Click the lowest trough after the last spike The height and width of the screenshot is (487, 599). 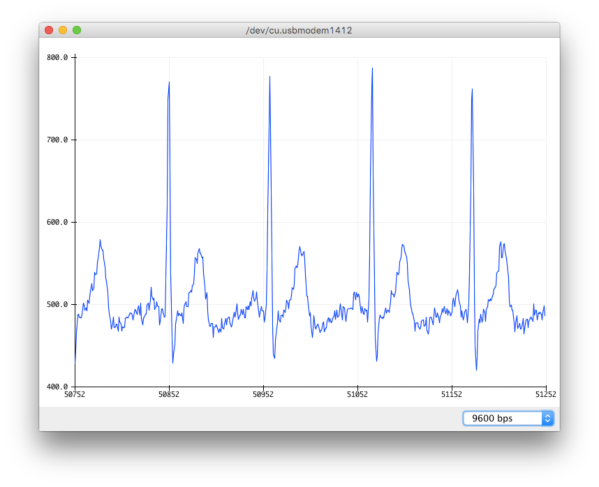pyautogui.click(x=476, y=369)
